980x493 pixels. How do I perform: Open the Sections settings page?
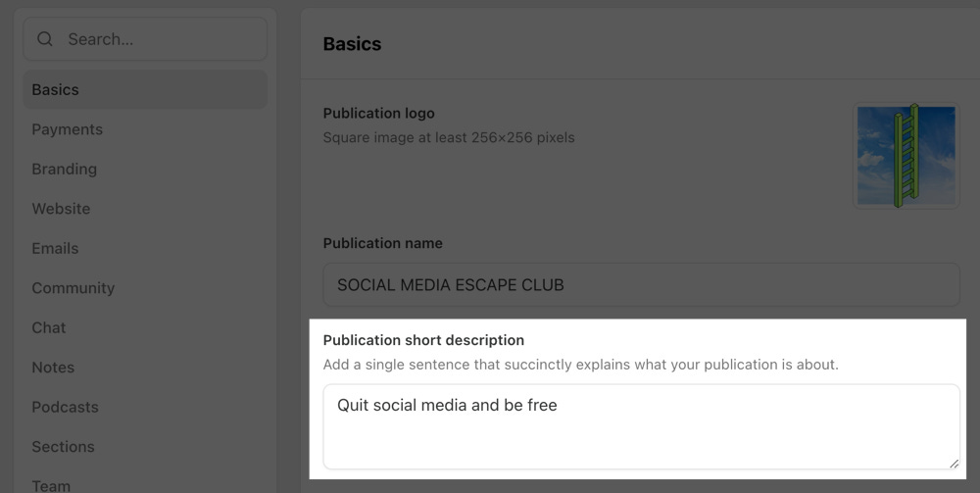[63, 447]
